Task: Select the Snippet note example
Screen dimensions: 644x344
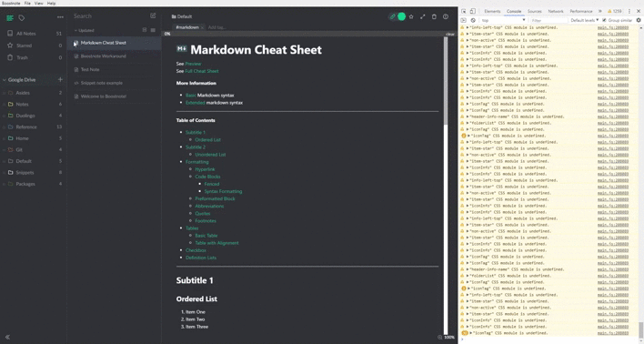Action: click(x=115, y=83)
